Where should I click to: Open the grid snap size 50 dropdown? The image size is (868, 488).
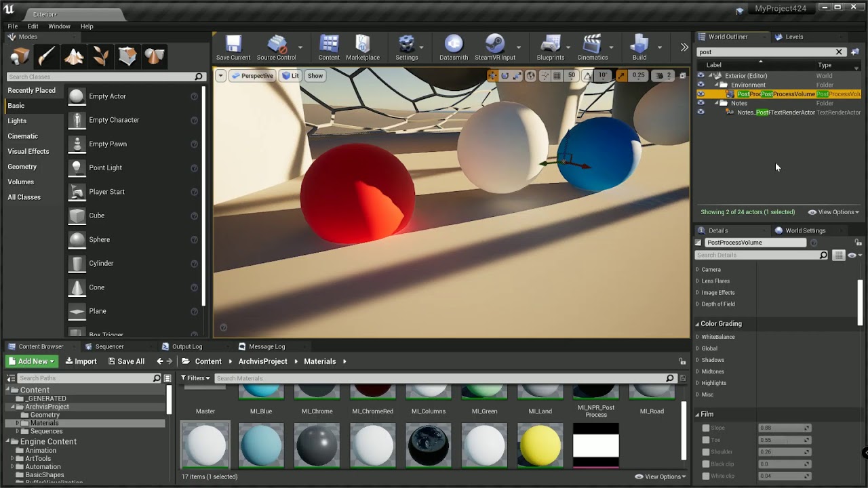(x=572, y=76)
